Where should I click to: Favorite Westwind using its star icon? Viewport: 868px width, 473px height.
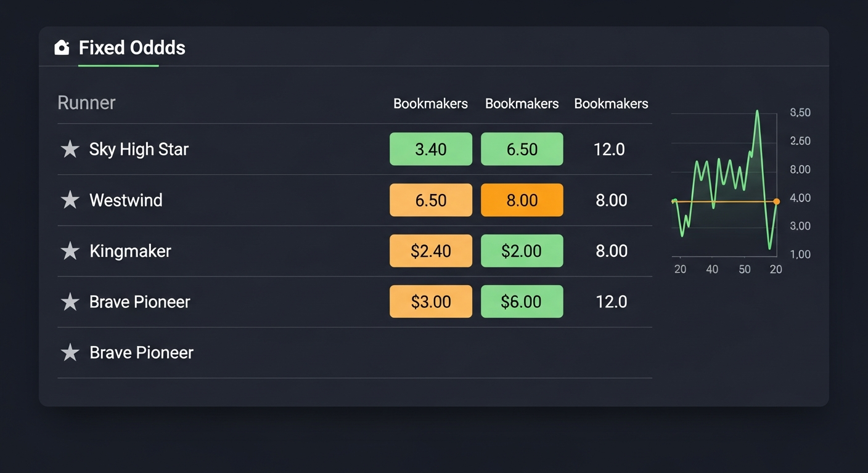[70, 200]
